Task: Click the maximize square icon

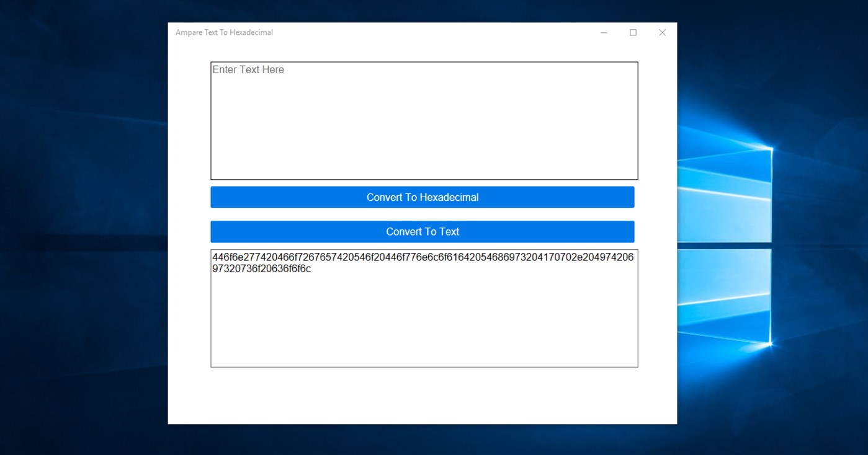Action: coord(633,32)
